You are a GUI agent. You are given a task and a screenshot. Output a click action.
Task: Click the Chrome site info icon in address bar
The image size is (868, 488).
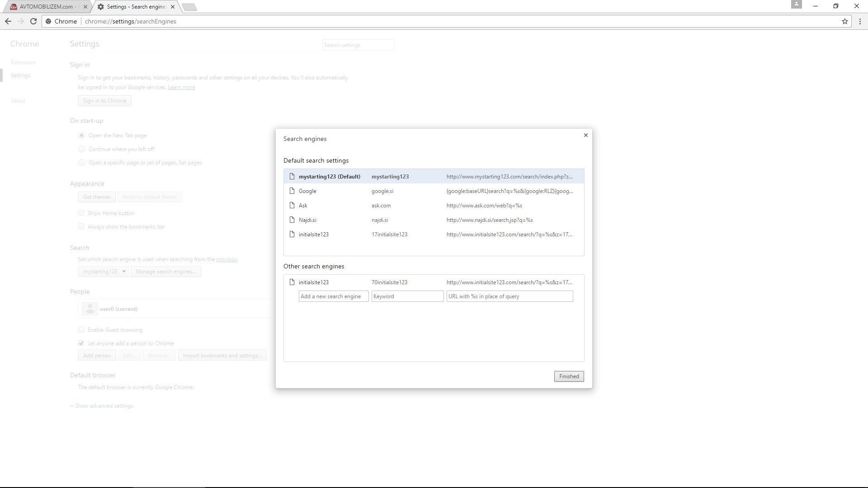(x=49, y=21)
